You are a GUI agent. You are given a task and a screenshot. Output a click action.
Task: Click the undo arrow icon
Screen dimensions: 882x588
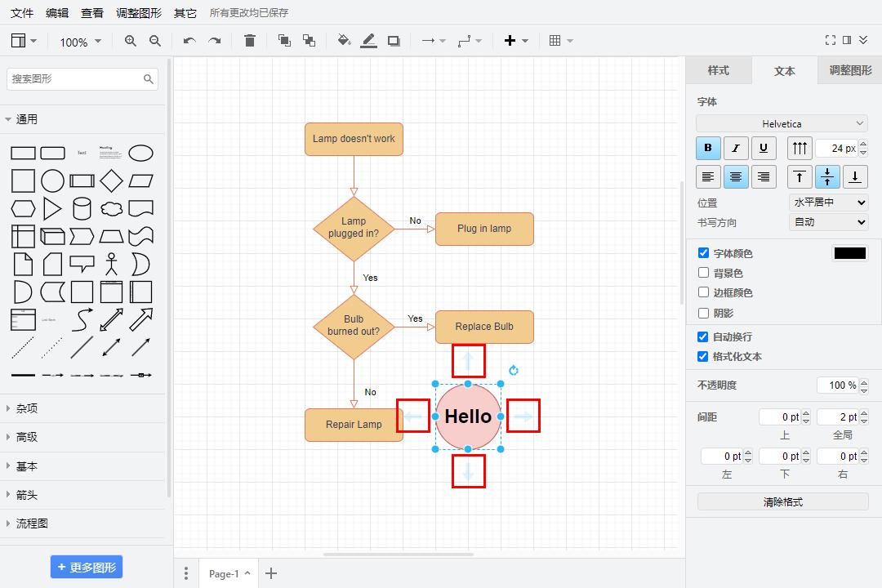[x=189, y=41]
